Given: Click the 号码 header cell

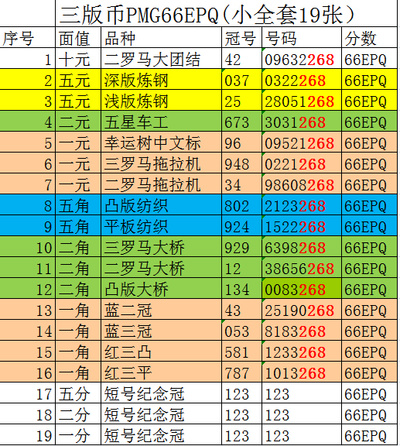Looking at the screenshot, I should [302, 37].
